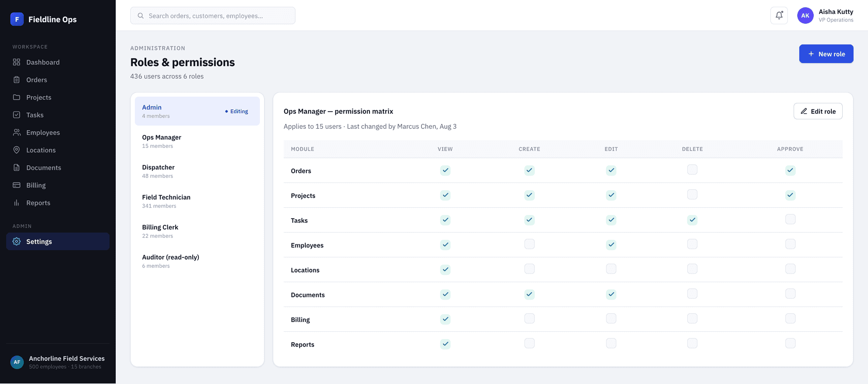Click the '436 users across 6 roles' text
Viewport: 868px width, 384px height.
[167, 76]
